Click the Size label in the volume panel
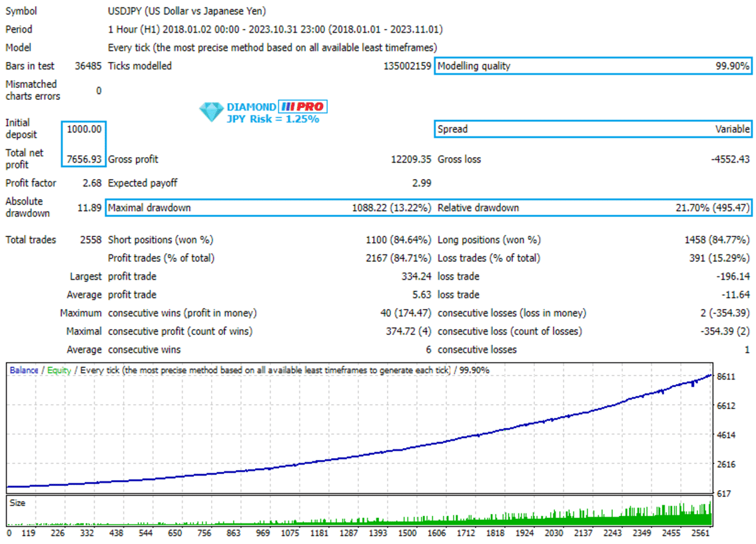Viewport: 756px width, 544px height. (x=18, y=503)
